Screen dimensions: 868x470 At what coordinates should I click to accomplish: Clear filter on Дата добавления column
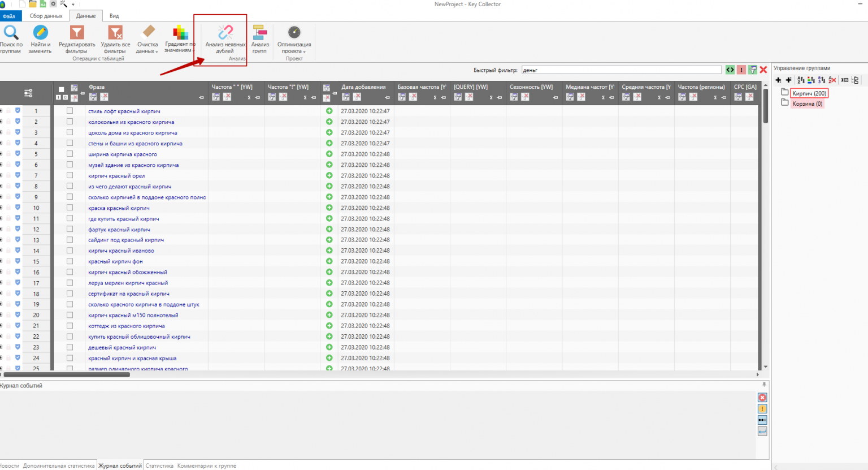(357, 97)
